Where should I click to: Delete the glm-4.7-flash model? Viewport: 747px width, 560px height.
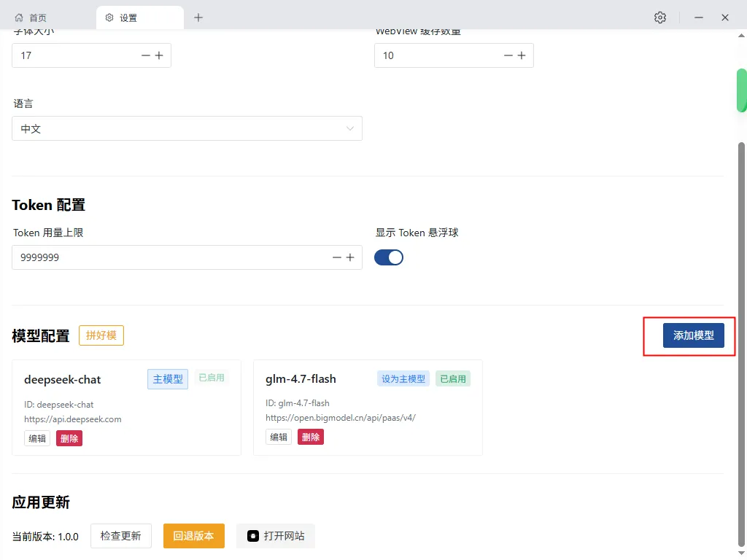(x=311, y=437)
